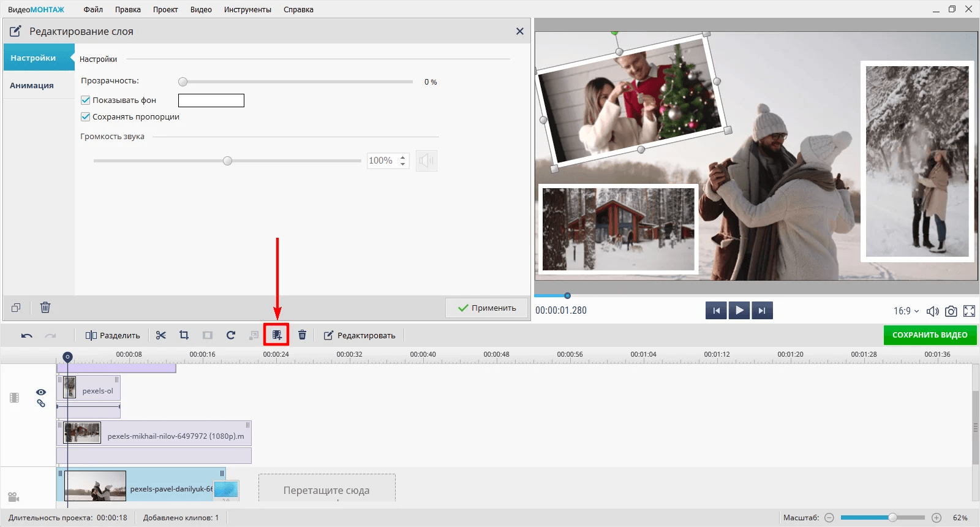Click the 'Применить' button
The height and width of the screenshot is (527, 980).
point(487,308)
